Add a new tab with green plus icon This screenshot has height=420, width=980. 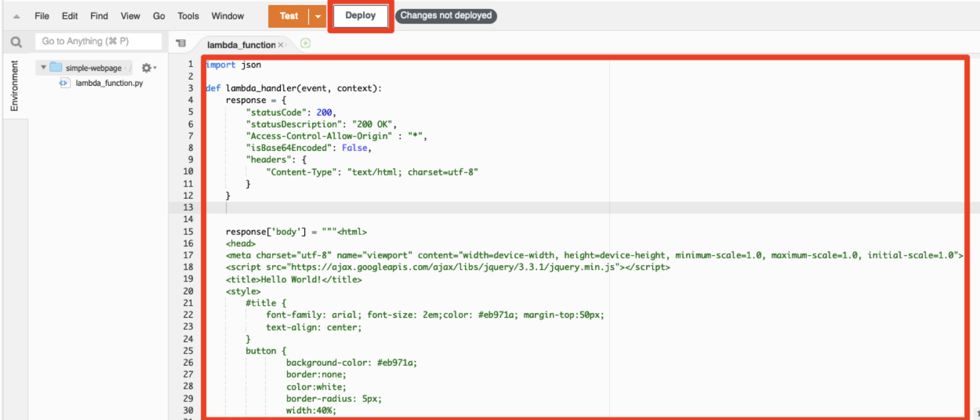305,44
